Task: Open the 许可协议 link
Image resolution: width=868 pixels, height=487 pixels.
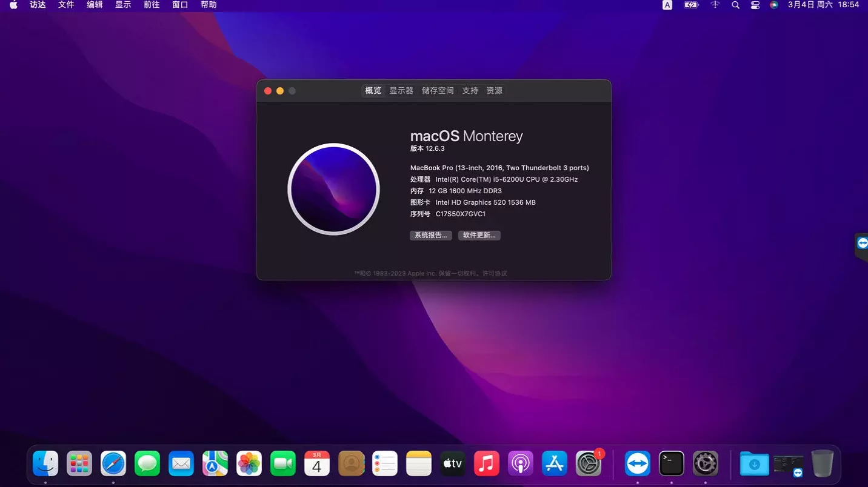Action: 495,273
